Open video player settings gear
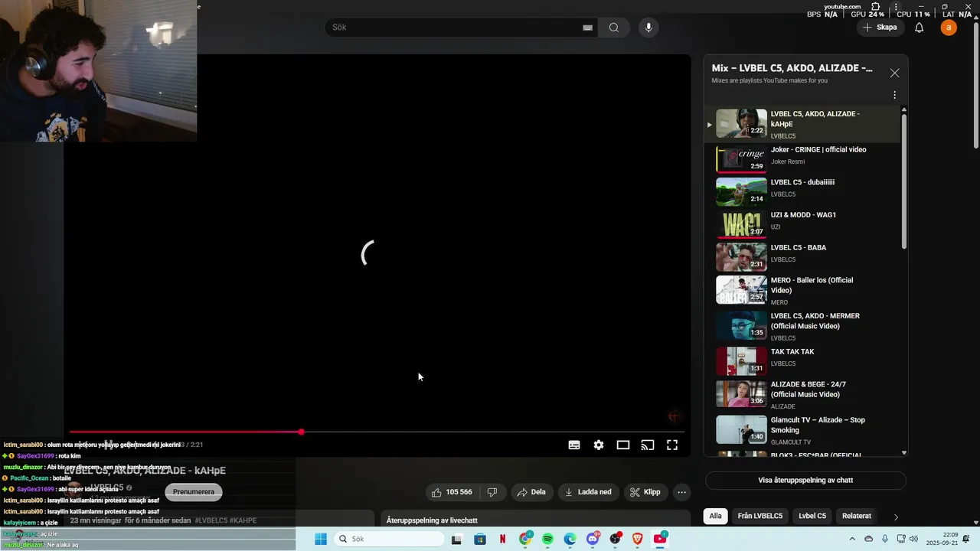 pos(599,445)
